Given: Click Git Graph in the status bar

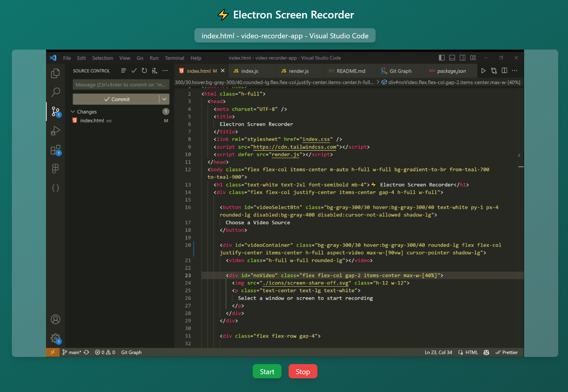Looking at the screenshot, I should point(131,352).
